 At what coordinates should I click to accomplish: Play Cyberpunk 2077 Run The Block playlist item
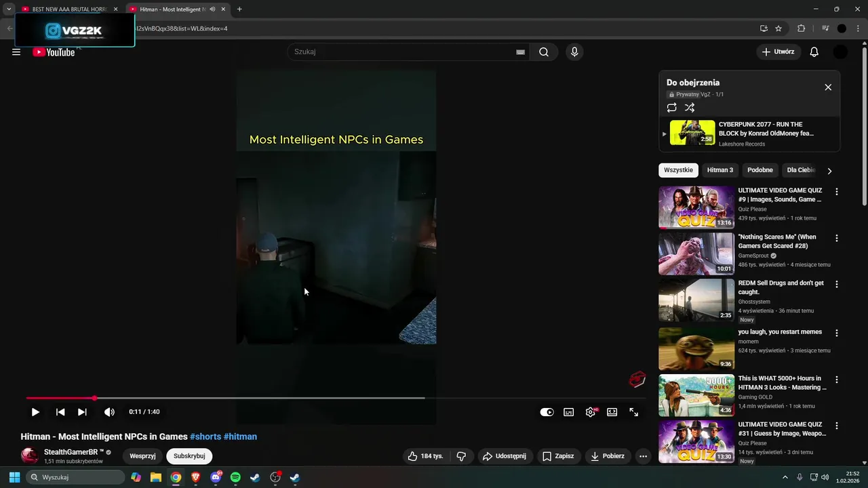(749, 134)
